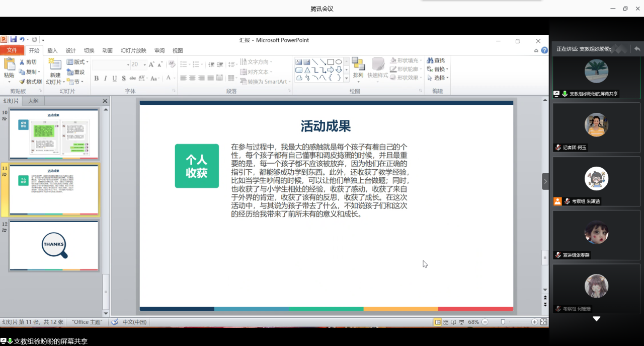Click the Save icon in quick access toolbar

(x=14, y=39)
